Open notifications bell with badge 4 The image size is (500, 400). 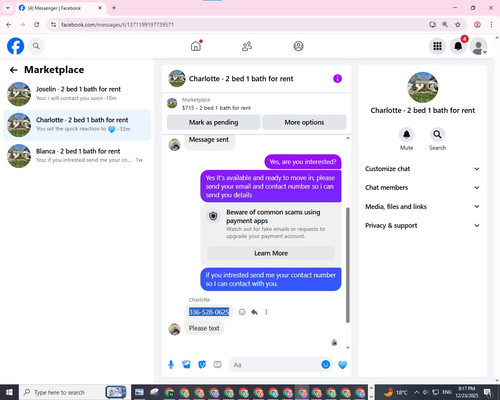pos(458,46)
